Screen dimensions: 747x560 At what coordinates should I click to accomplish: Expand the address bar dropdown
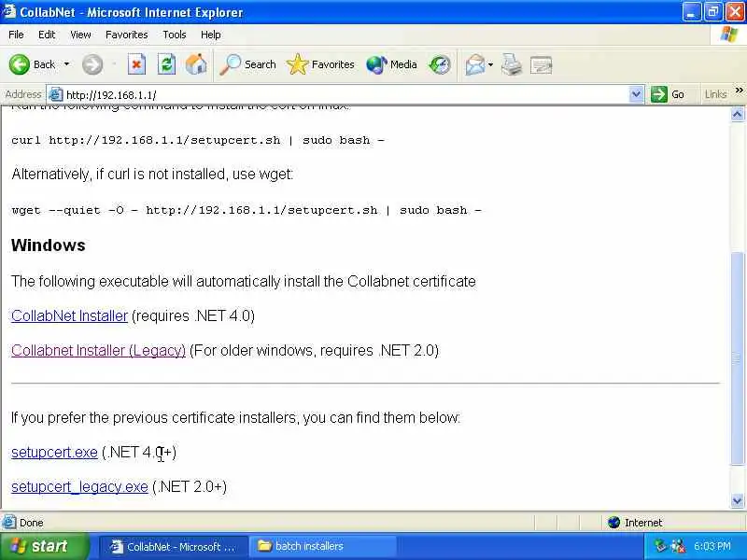[636, 94]
